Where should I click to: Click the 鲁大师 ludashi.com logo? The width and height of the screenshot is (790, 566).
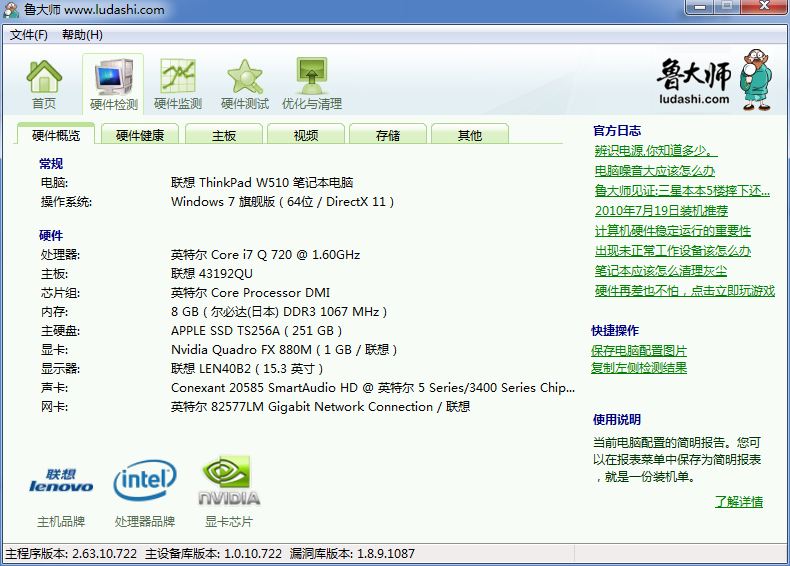click(714, 80)
